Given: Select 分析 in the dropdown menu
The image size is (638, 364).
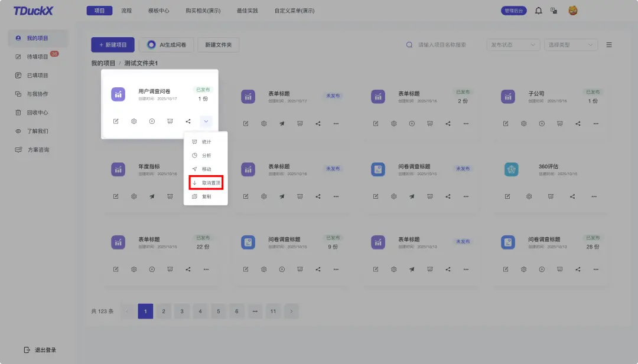Looking at the screenshot, I should (206, 156).
